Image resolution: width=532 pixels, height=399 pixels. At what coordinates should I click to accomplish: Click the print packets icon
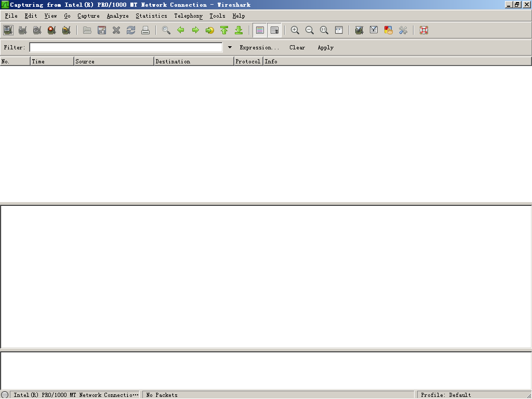pos(145,30)
